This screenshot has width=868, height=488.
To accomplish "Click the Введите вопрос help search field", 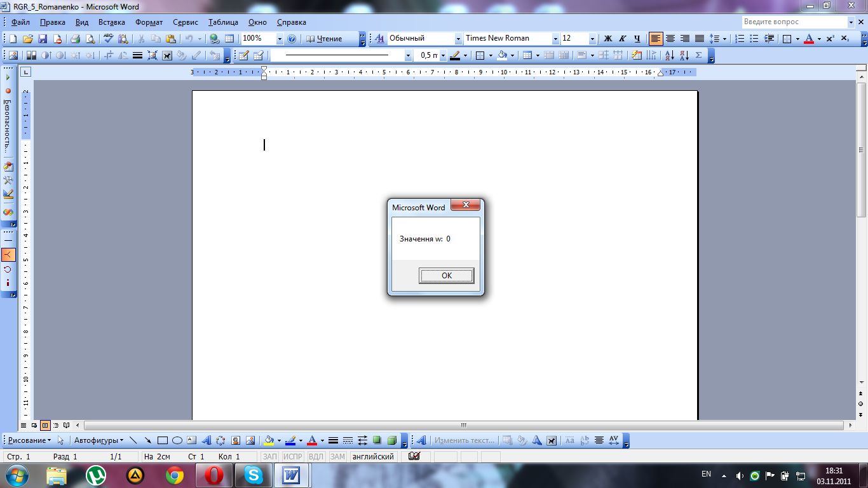I will (794, 22).
